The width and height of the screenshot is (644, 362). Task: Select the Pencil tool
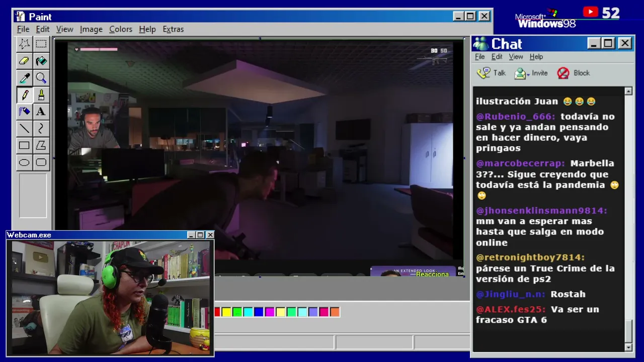tap(24, 95)
